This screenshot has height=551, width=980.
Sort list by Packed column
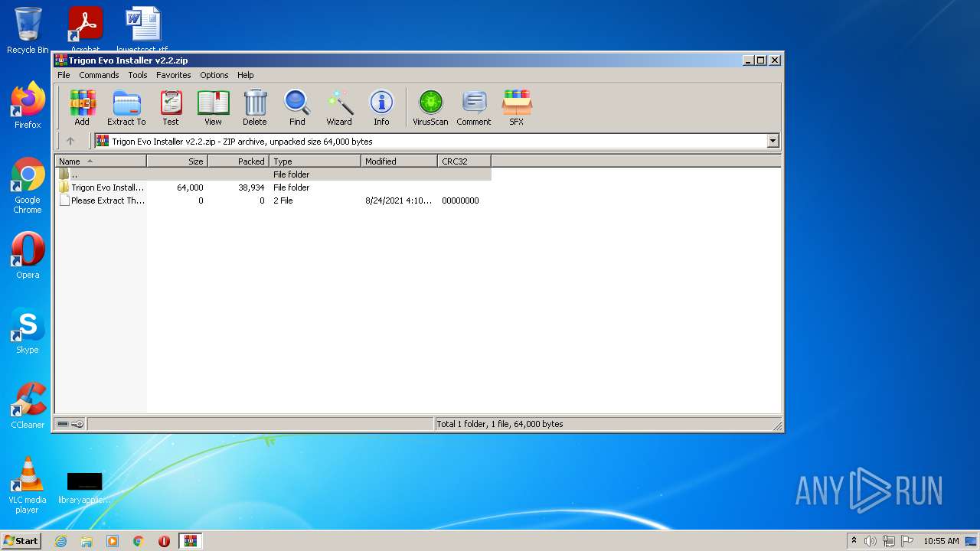point(238,161)
